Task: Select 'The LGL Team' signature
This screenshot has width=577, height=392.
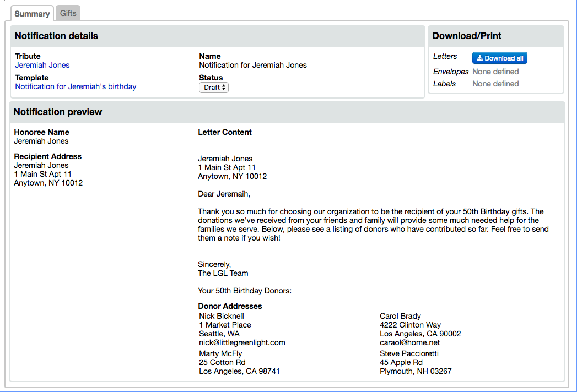Action: pyautogui.click(x=223, y=273)
